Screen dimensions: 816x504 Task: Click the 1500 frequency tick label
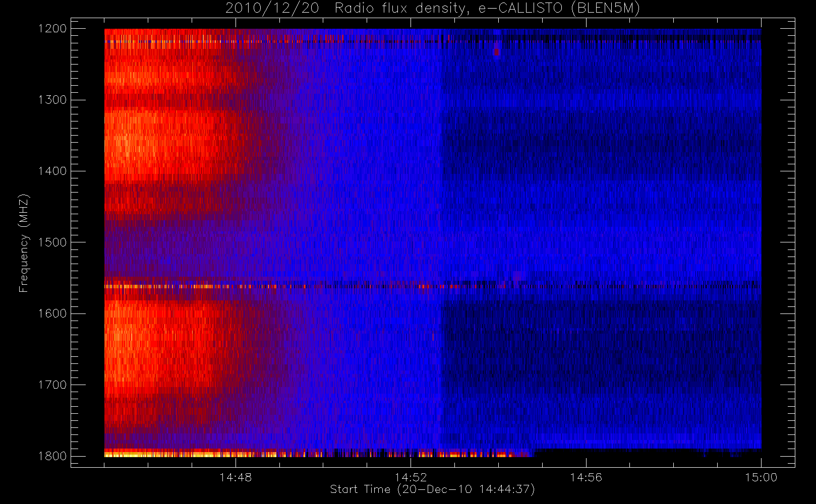pyautogui.click(x=52, y=242)
